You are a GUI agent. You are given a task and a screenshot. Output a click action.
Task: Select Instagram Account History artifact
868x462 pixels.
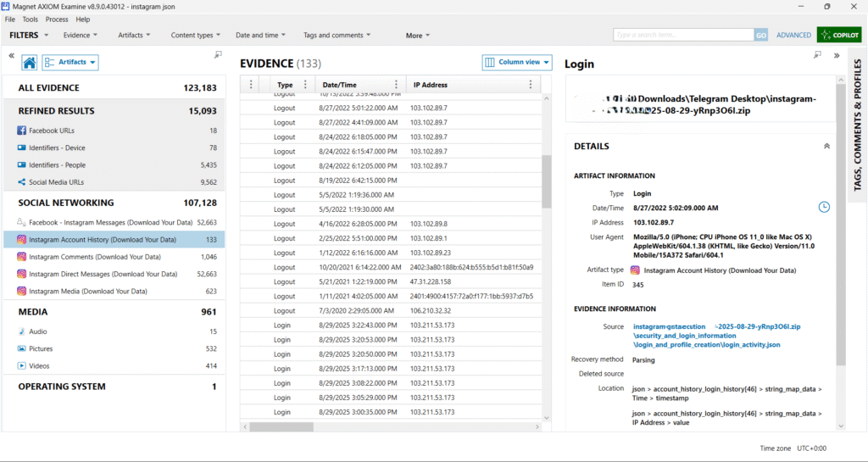point(114,240)
